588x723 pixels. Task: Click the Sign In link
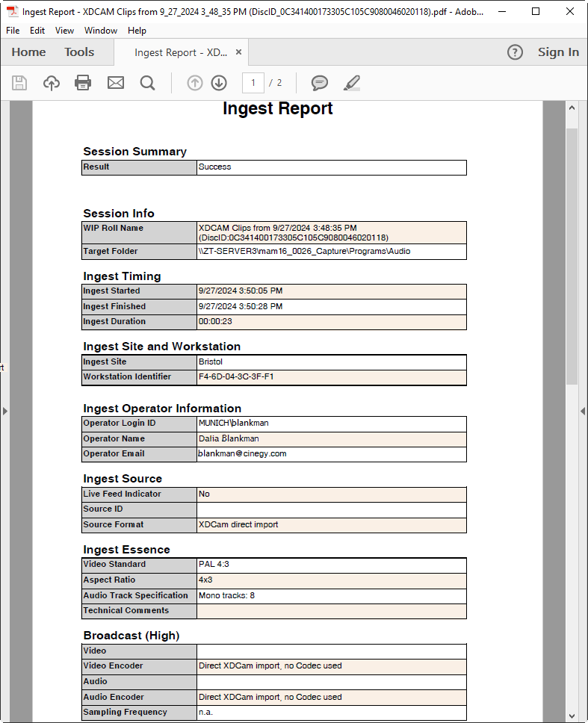[558, 52]
